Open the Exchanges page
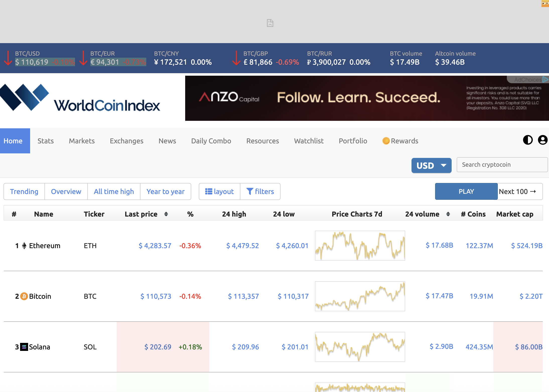The height and width of the screenshot is (392, 549). (x=126, y=141)
